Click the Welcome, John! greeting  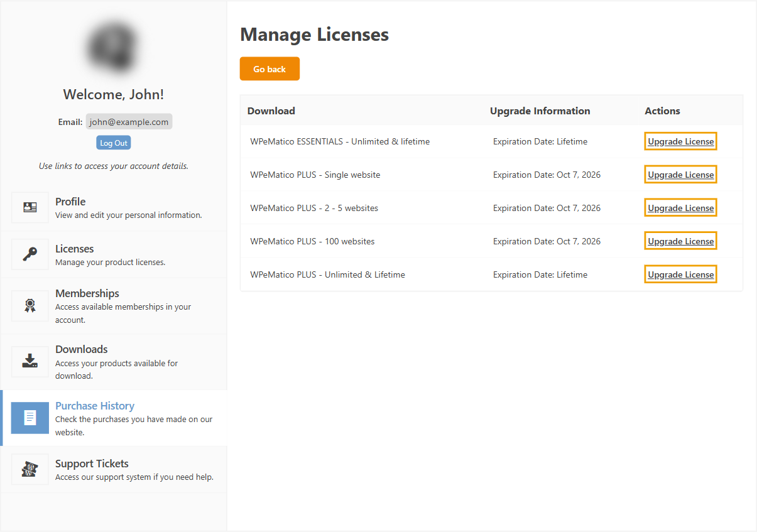(x=114, y=94)
